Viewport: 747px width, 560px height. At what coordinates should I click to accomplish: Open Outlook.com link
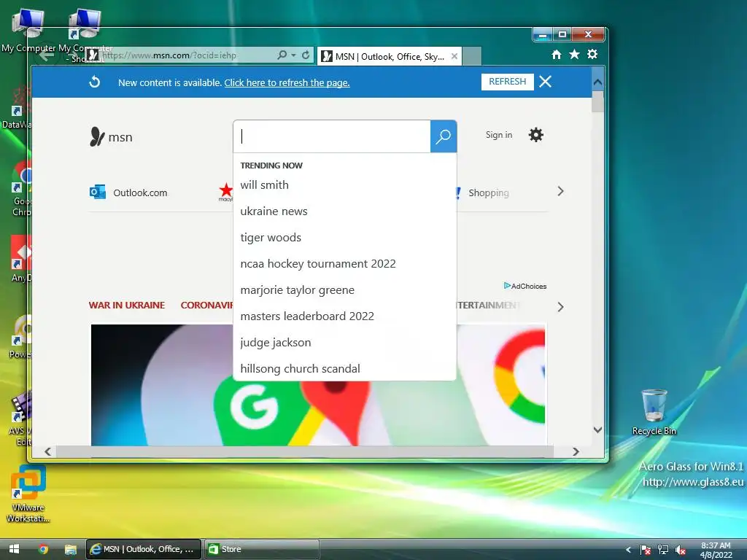pos(140,192)
